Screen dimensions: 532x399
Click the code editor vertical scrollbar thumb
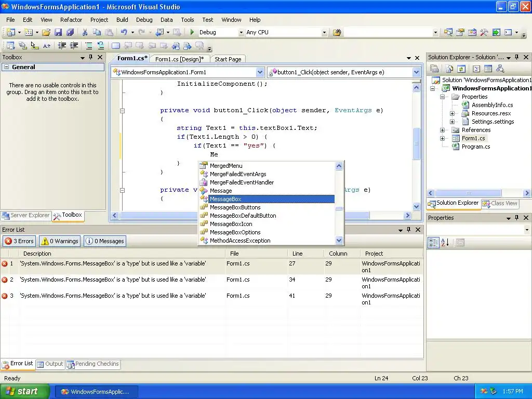click(x=417, y=143)
